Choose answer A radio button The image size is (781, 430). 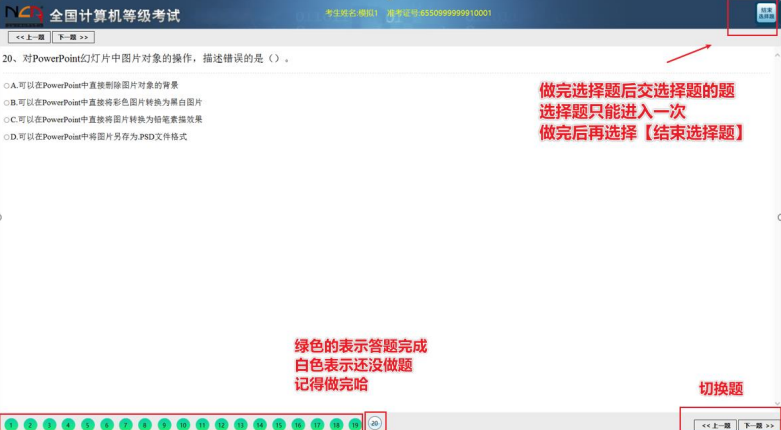tap(6, 86)
